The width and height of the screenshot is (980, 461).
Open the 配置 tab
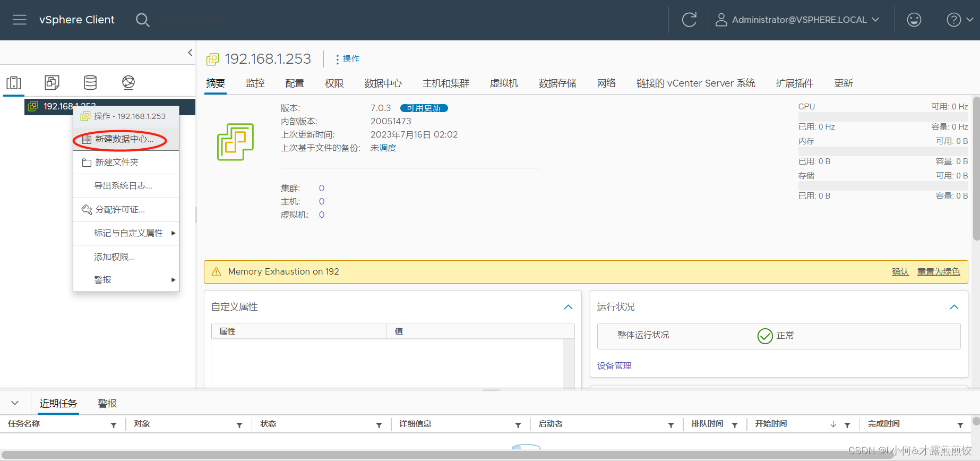295,83
